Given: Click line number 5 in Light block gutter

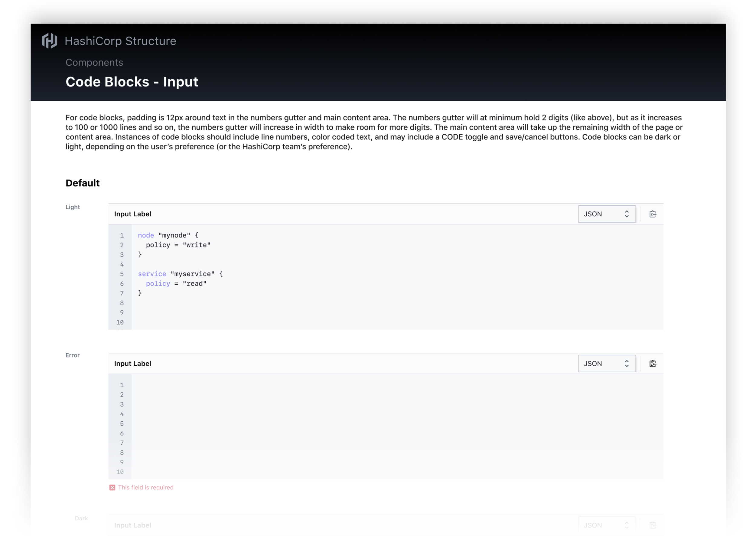Looking at the screenshot, I should [122, 274].
